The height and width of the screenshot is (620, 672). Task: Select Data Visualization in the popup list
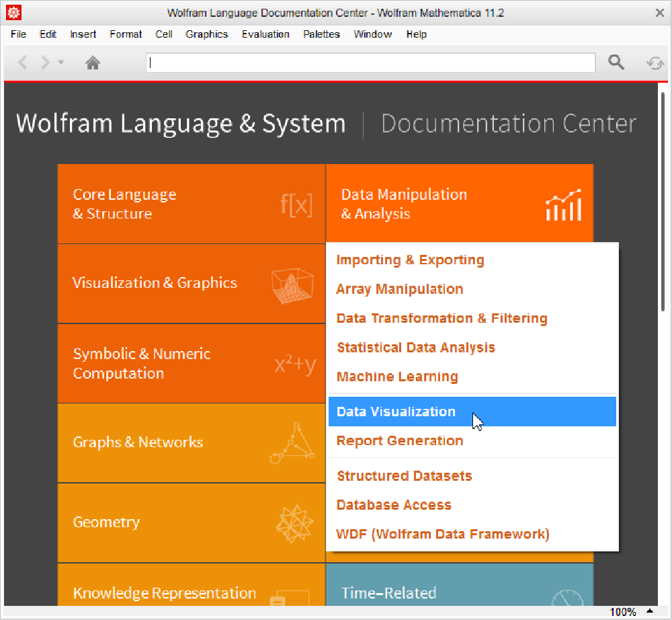coord(472,412)
